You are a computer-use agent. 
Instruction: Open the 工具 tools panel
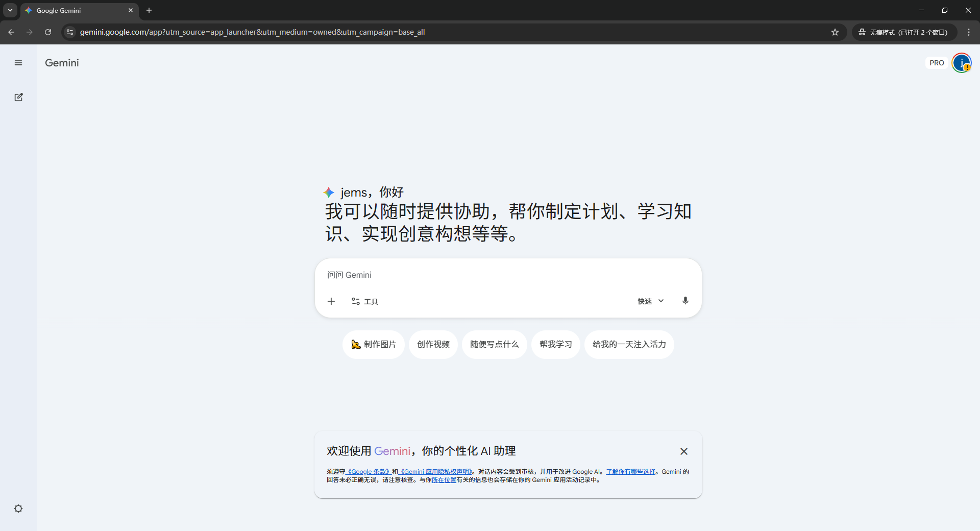pyautogui.click(x=364, y=301)
